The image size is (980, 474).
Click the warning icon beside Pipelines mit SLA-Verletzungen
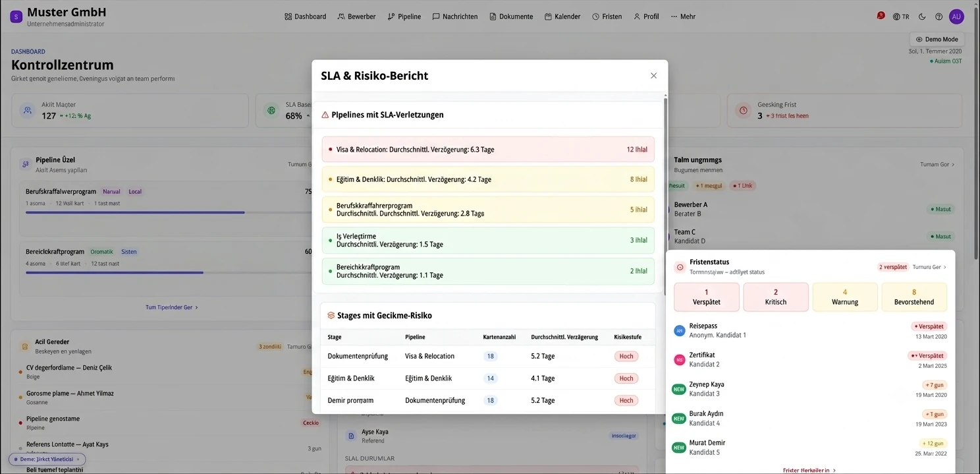pos(325,115)
